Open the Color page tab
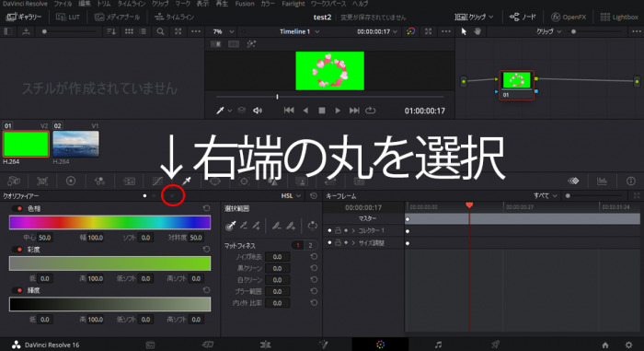This screenshot has height=351, width=644. (380, 345)
